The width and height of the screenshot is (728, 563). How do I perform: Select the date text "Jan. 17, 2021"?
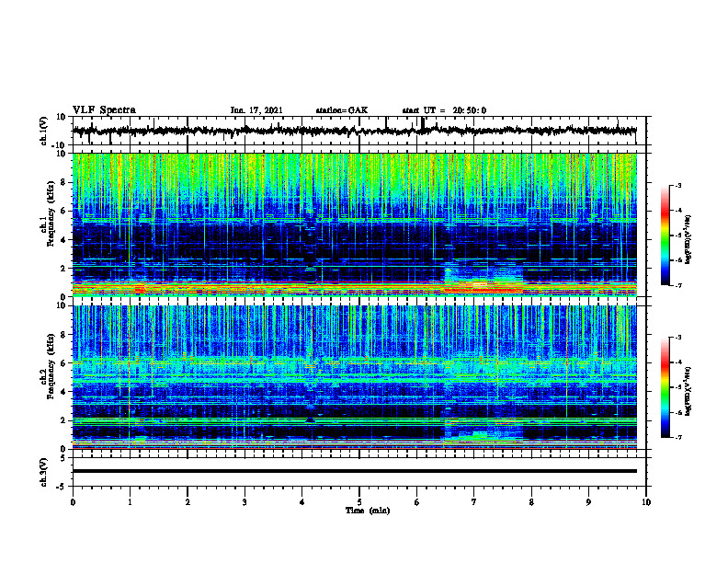click(256, 110)
